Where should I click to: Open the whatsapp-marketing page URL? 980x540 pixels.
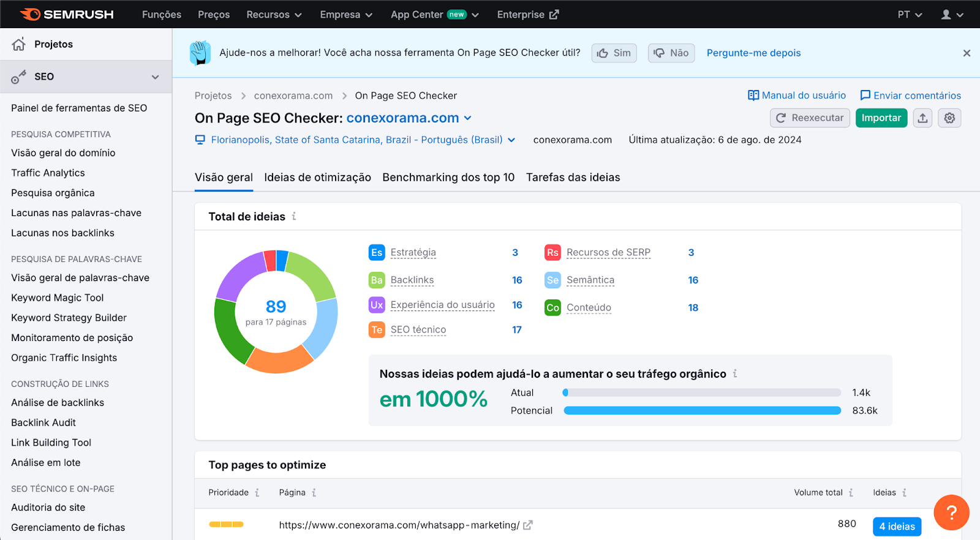tap(399, 525)
